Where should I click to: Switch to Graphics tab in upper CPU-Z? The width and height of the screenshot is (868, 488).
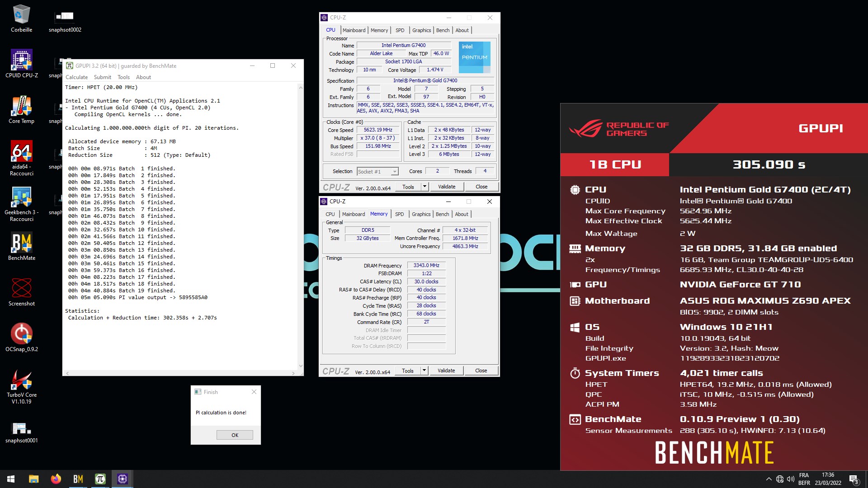421,30
